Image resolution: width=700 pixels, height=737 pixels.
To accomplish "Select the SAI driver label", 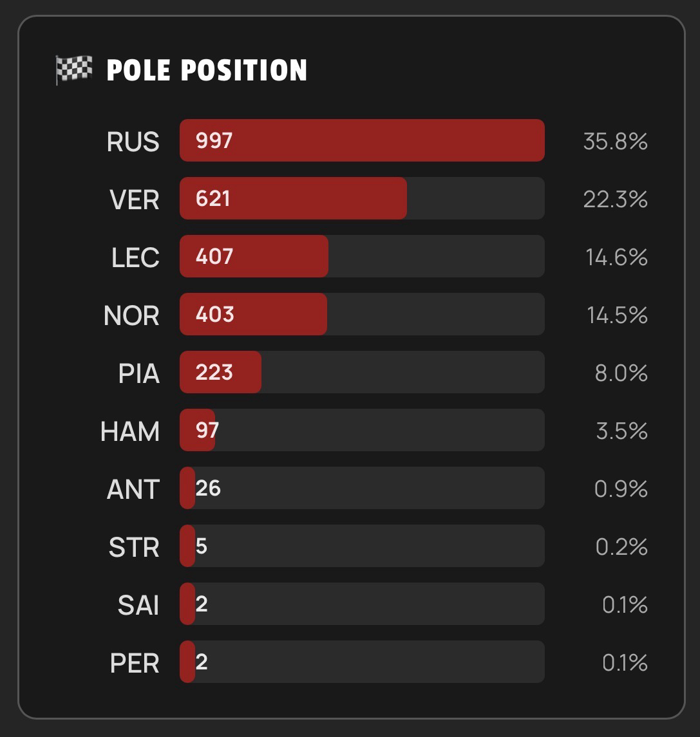I will pos(138,605).
